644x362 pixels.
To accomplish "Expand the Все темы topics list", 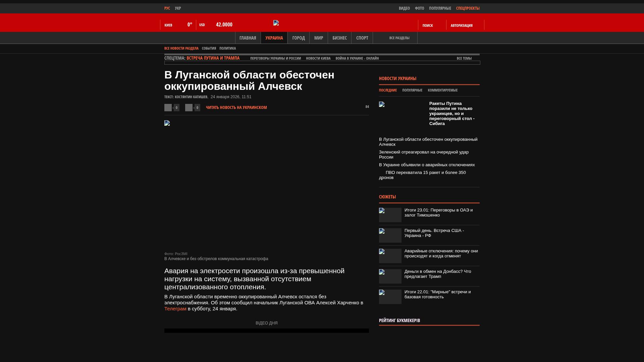I will coord(464,58).
